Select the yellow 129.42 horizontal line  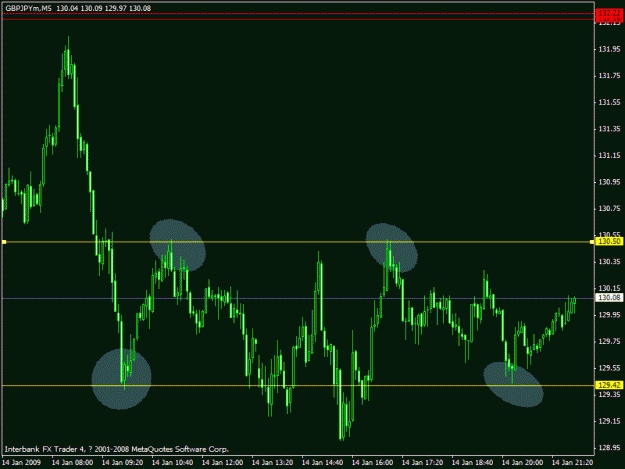(298, 385)
